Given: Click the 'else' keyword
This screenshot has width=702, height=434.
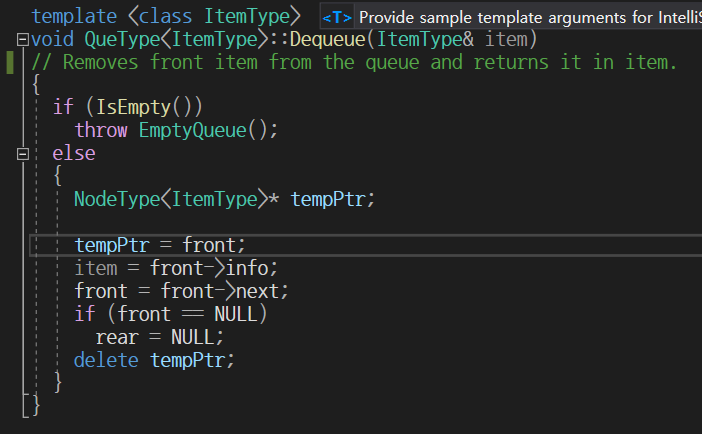Looking at the screenshot, I should 74,154.
